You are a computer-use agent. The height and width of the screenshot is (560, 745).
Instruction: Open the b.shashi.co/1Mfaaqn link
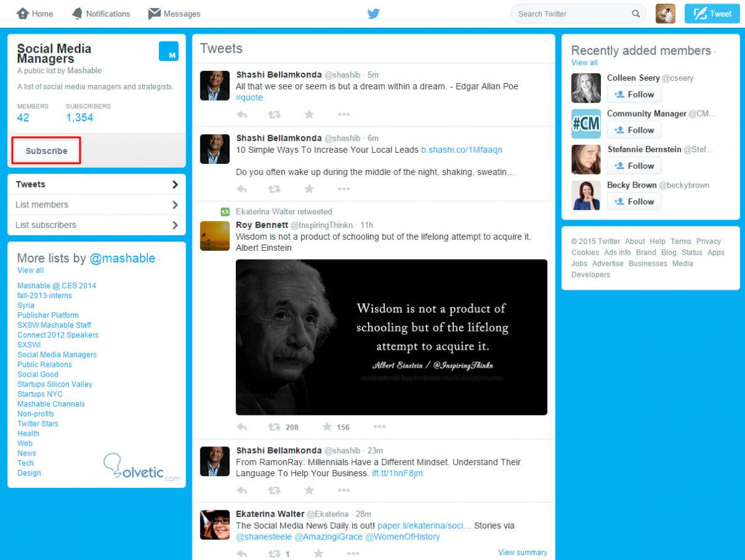point(461,150)
